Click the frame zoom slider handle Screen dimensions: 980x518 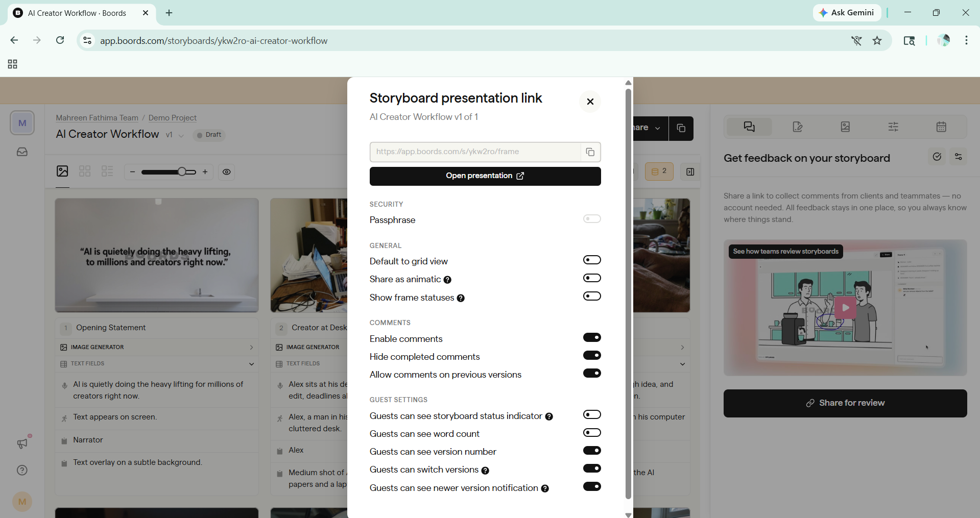pos(182,172)
